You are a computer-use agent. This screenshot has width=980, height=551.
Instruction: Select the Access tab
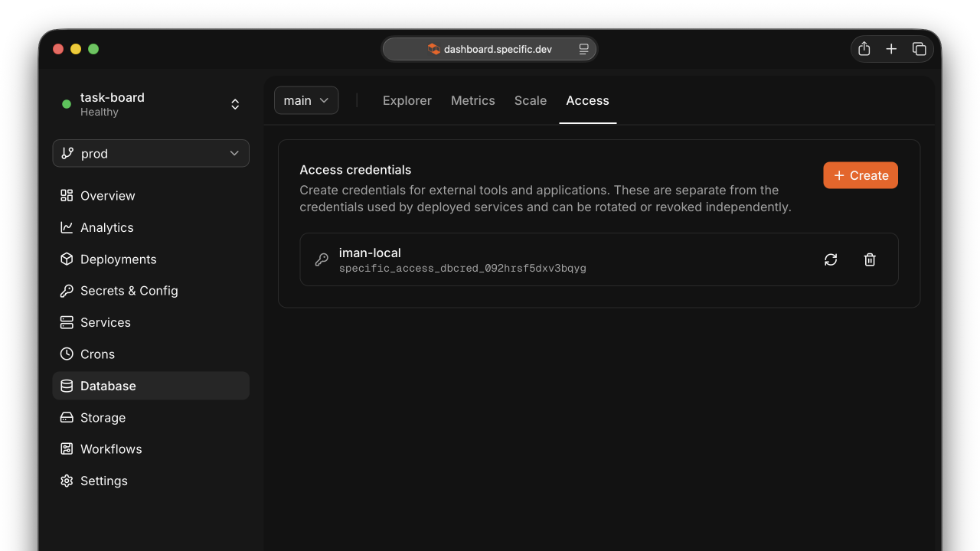[x=588, y=100]
